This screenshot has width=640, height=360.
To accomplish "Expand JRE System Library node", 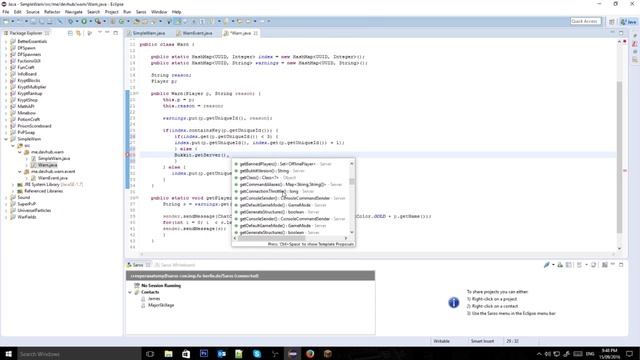I will click(x=13, y=185).
